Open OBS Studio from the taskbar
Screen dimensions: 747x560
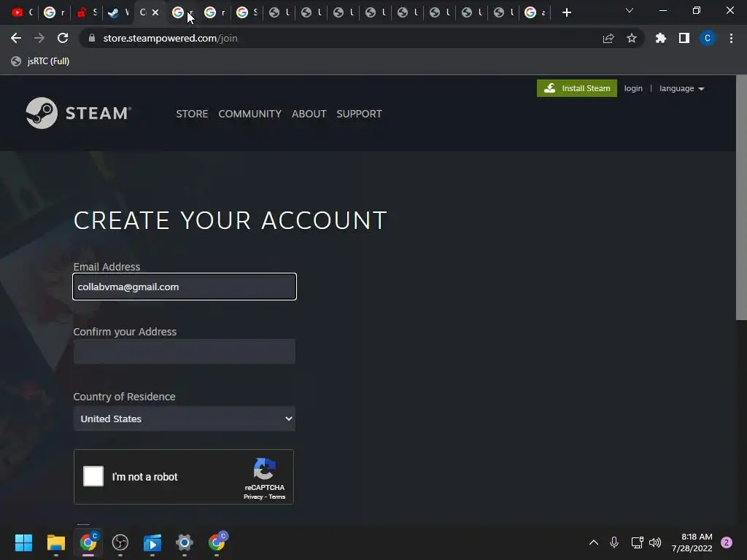pyautogui.click(x=120, y=542)
